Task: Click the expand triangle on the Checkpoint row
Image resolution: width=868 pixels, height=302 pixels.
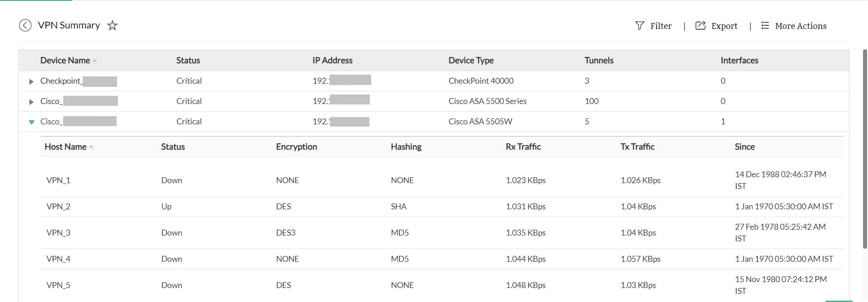Action: [31, 81]
